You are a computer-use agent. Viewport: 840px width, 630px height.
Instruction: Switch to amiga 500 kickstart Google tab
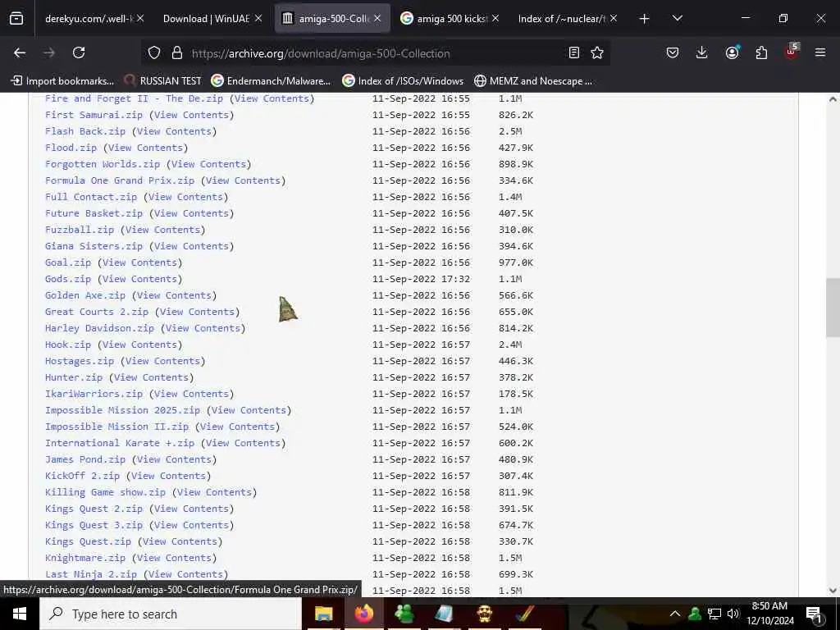click(x=444, y=19)
